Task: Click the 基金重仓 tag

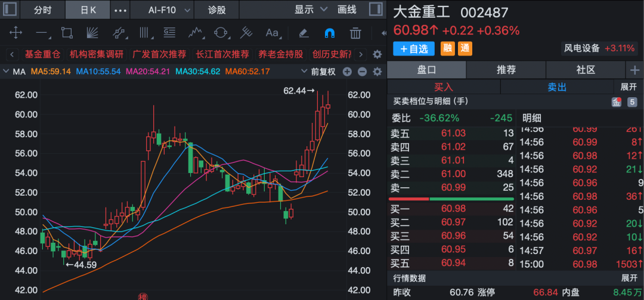Action: (42, 54)
